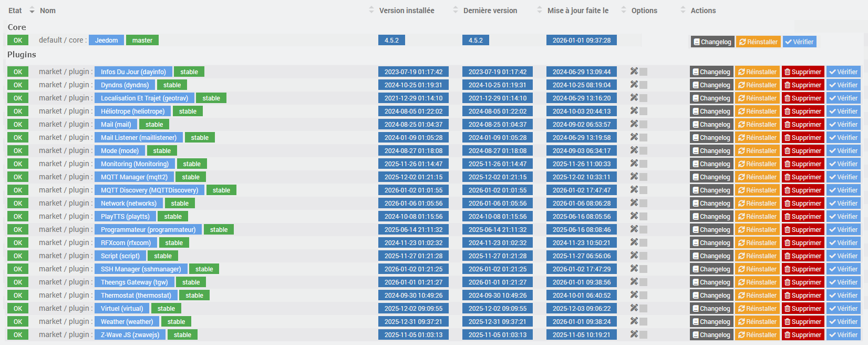View the Changelog of Mode plugin
The width and height of the screenshot is (868, 345).
pos(711,150)
